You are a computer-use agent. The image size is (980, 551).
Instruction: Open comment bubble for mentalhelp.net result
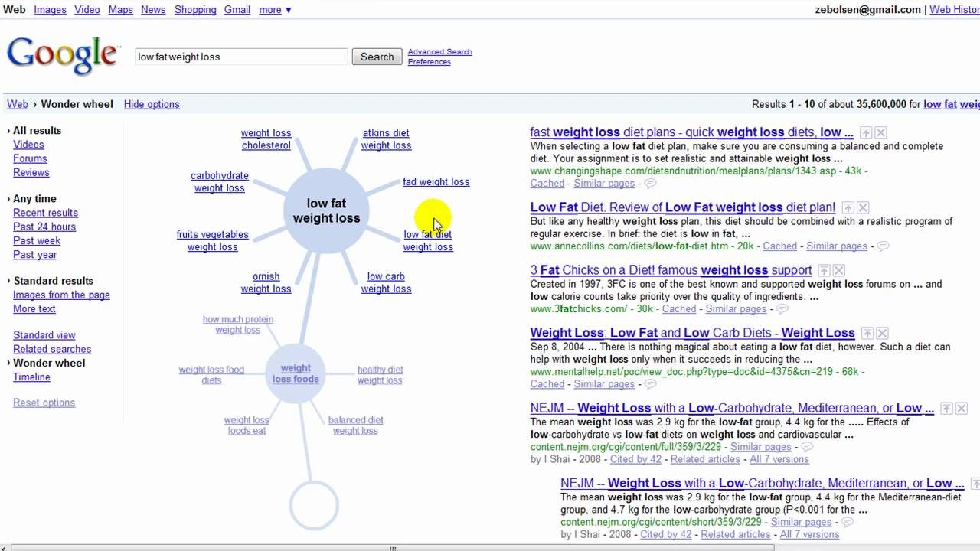pos(650,384)
